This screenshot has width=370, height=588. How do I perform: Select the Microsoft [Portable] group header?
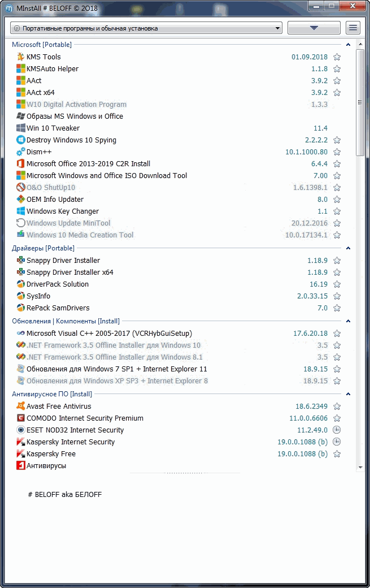(42, 45)
